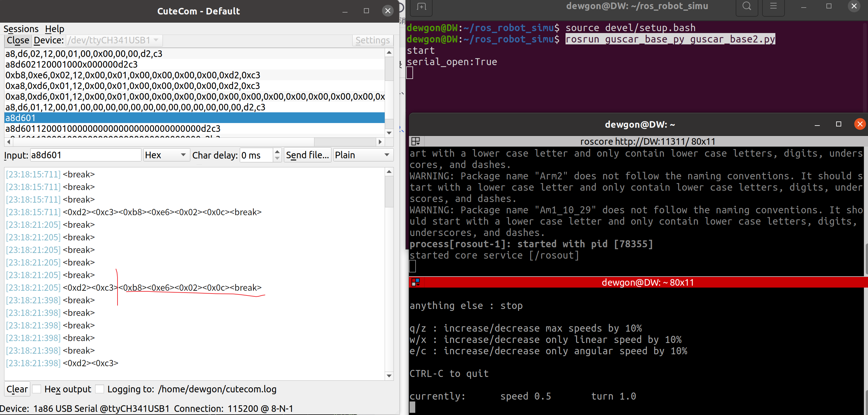The height and width of the screenshot is (415, 868).
Task: Click the terminal search magnifier icon
Action: (746, 7)
